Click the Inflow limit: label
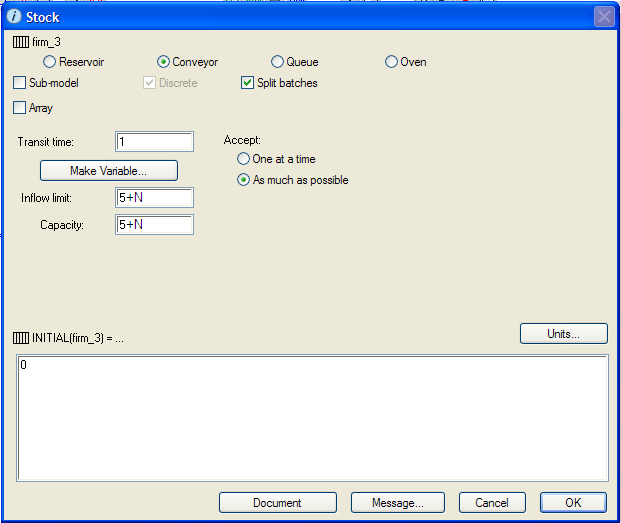Screen dimensions: 621x523 coord(46,198)
